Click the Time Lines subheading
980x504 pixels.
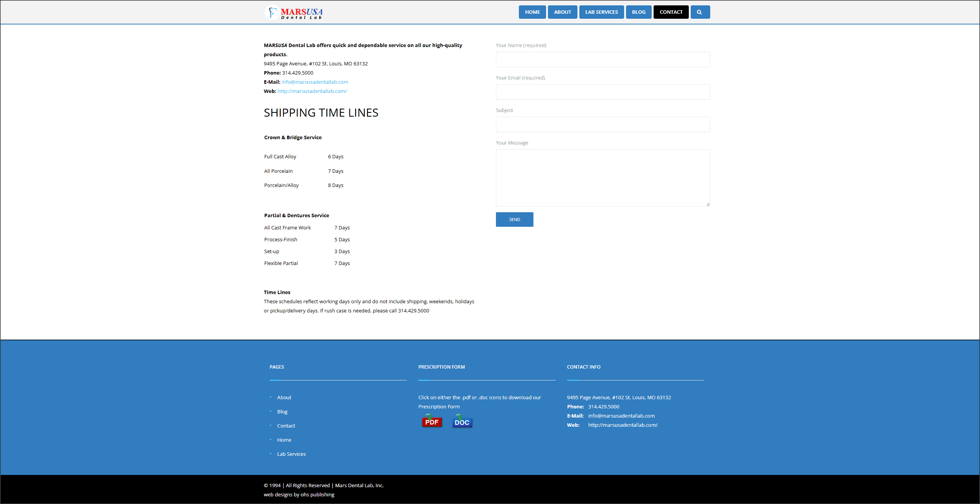277,293
